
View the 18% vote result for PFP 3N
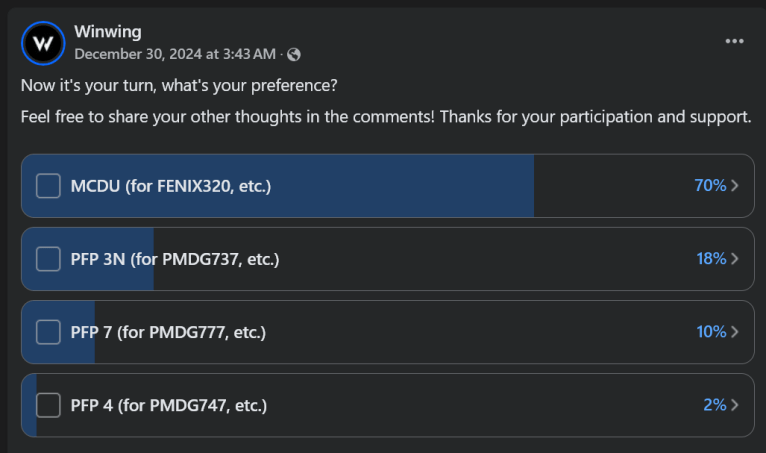pyautogui.click(x=710, y=259)
